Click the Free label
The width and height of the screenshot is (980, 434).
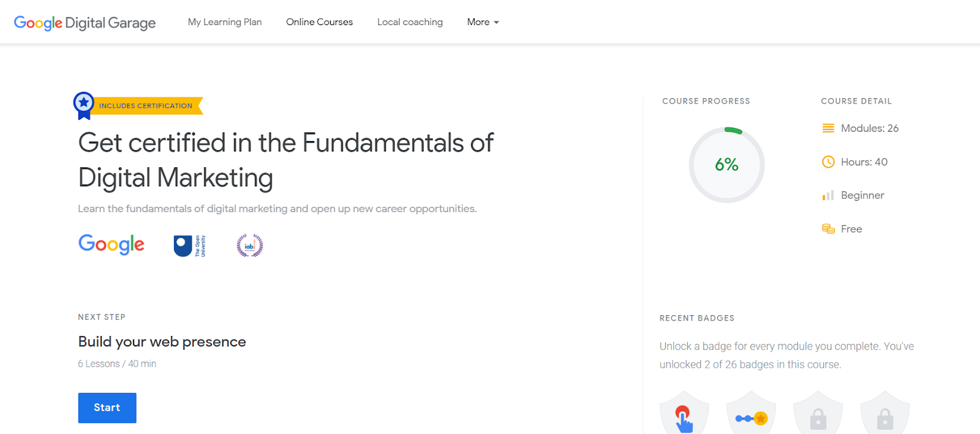[851, 229]
